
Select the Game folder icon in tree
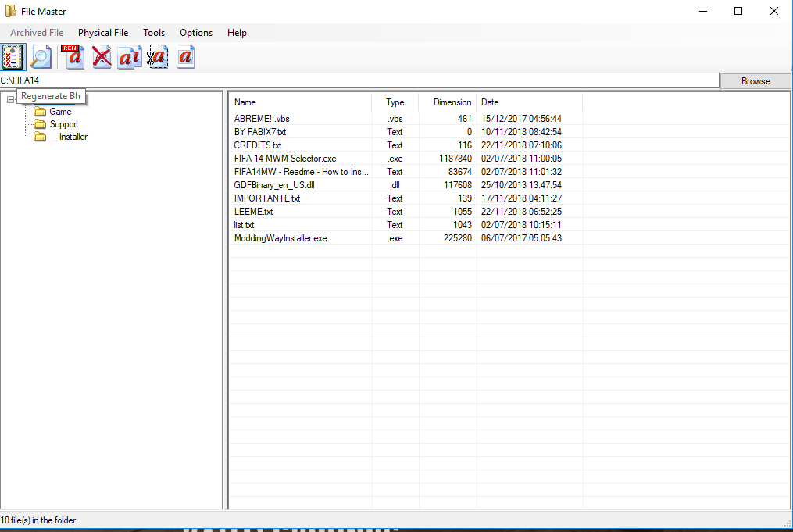(40, 112)
